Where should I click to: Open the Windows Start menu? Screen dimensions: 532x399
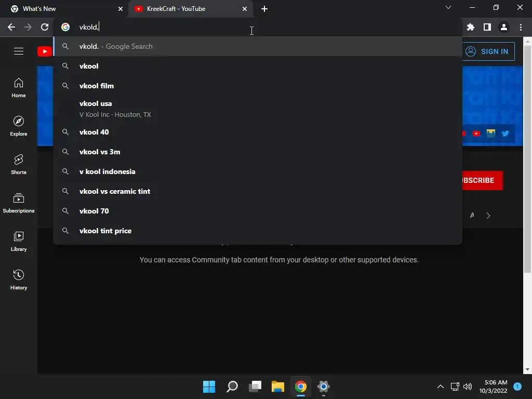(209, 387)
